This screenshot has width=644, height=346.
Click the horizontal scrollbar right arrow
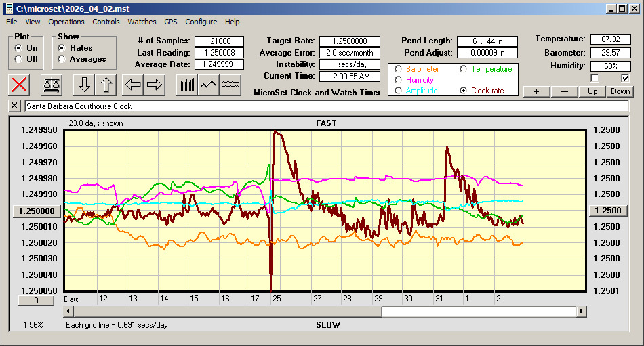point(582,311)
